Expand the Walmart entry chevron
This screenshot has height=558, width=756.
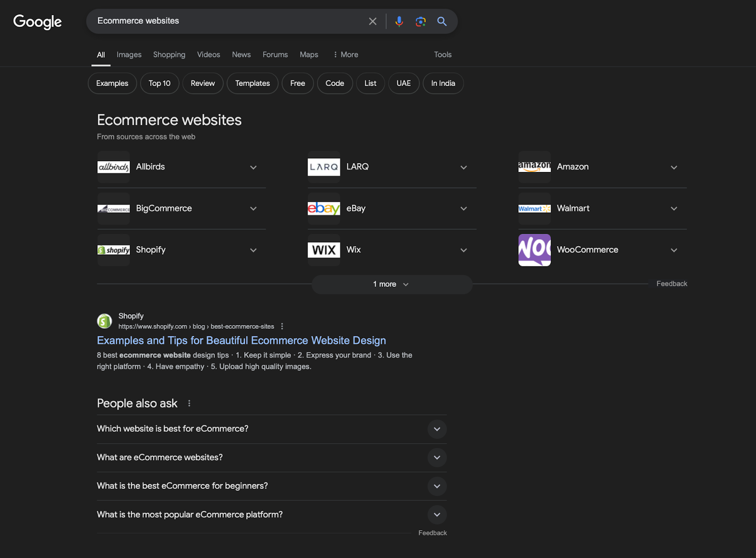(674, 208)
